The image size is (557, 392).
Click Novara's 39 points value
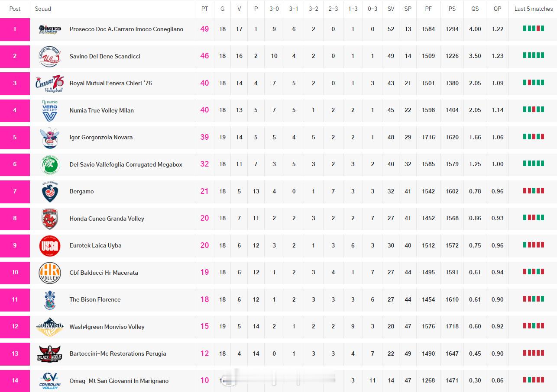click(x=205, y=137)
